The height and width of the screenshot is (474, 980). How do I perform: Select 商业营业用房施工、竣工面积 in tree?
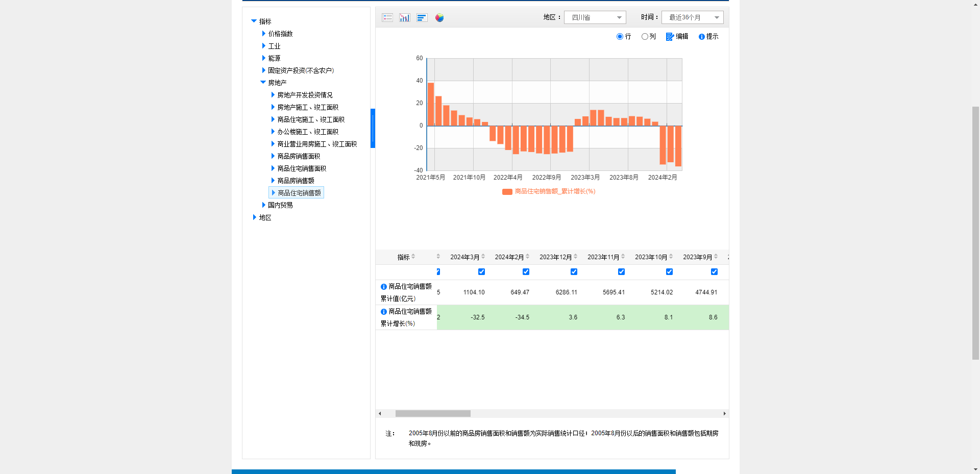click(x=317, y=144)
